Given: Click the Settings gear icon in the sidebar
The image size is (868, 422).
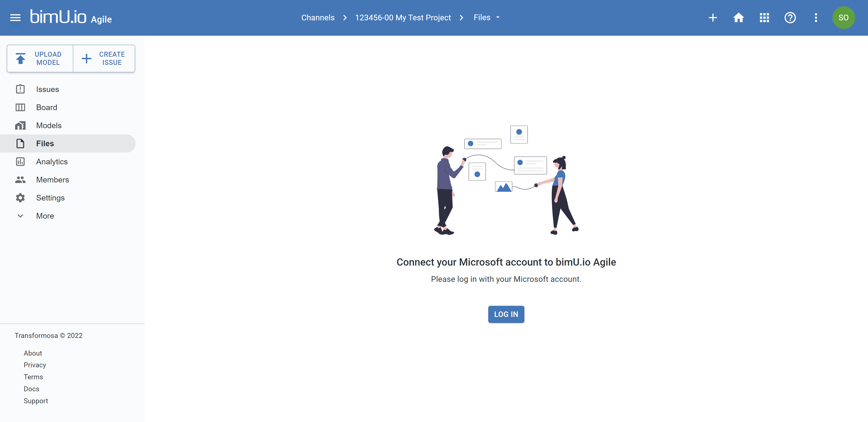Looking at the screenshot, I should click(x=20, y=198).
